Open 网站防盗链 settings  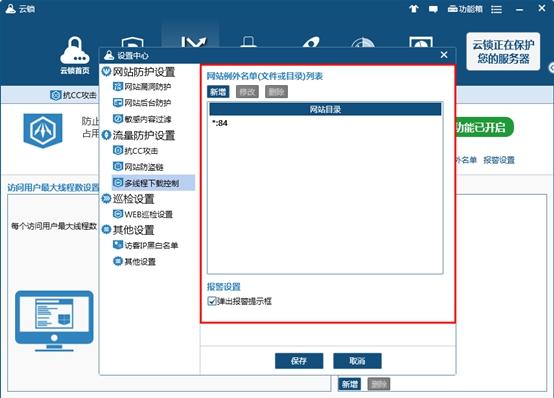pyautogui.click(x=138, y=167)
